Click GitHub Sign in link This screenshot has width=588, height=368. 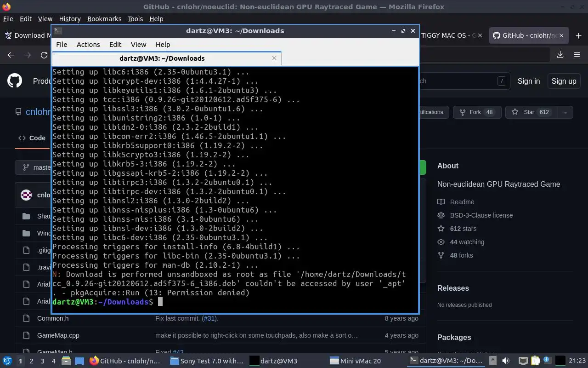[x=529, y=81]
